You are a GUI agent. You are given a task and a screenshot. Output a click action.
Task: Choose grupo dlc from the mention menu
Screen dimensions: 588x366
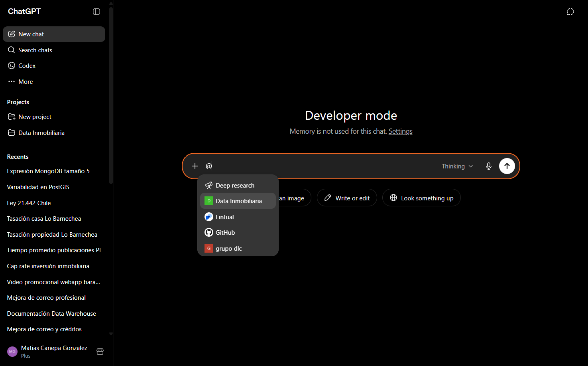(238, 248)
